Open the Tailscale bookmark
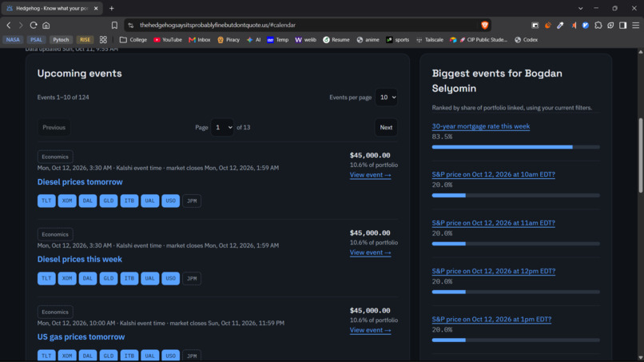Image resolution: width=644 pixels, height=362 pixels. 430,40
